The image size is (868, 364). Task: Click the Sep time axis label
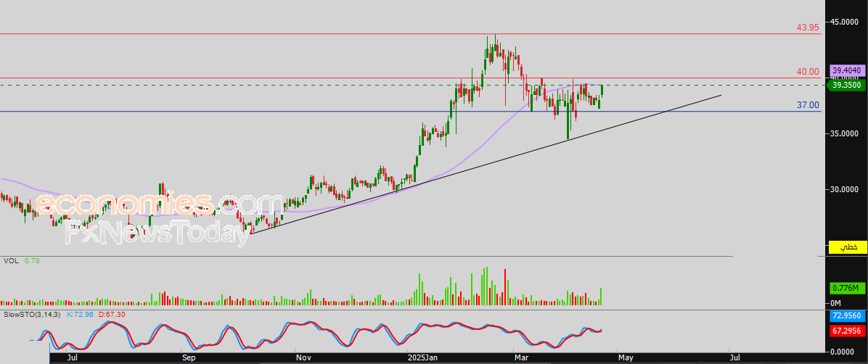point(189,358)
